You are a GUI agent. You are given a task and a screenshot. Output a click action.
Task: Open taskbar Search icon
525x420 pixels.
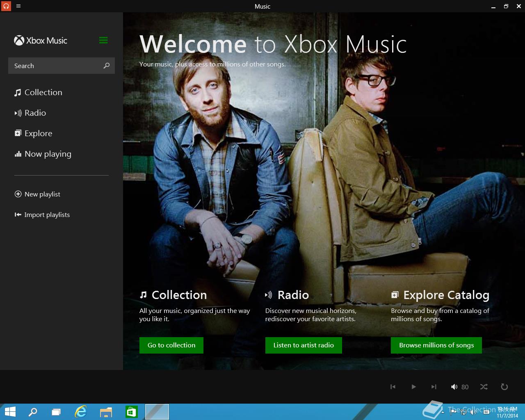click(x=32, y=412)
